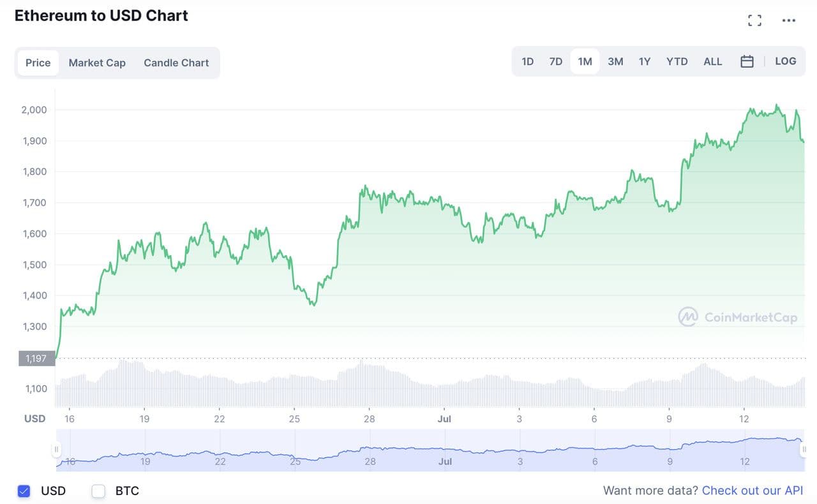Image resolution: width=817 pixels, height=504 pixels.
Task: Switch to the Market Cap tab
Action: 97,63
